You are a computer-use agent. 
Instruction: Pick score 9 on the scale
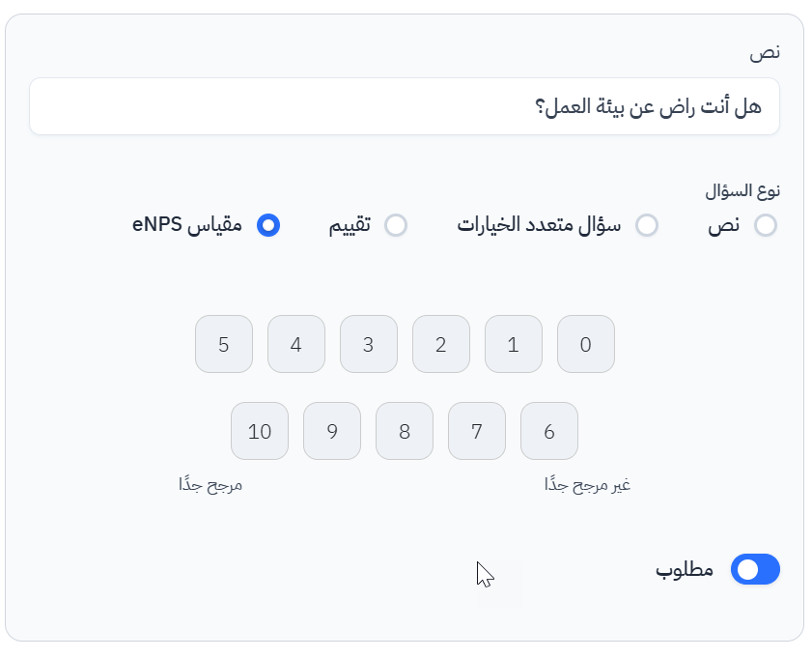(332, 431)
